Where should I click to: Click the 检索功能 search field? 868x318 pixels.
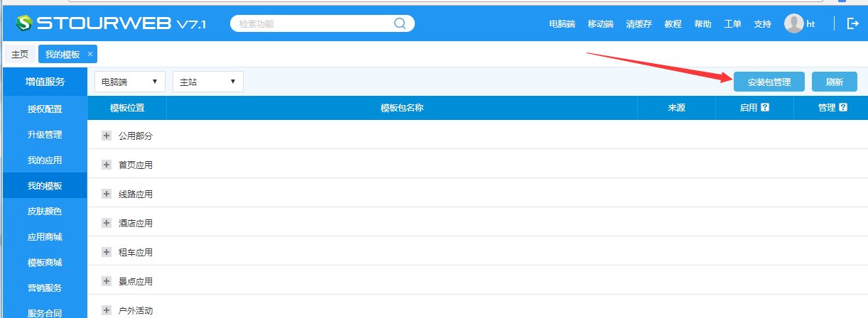313,23
